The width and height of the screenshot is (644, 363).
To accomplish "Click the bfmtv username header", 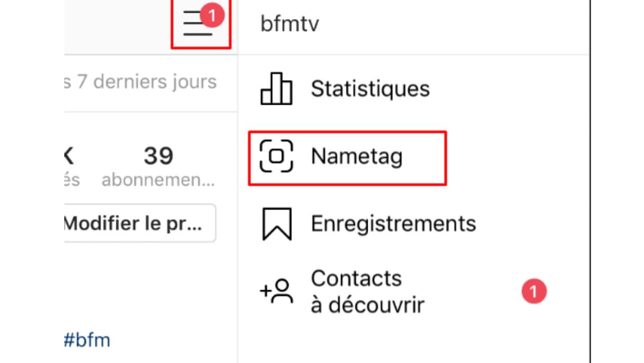I will [x=289, y=25].
